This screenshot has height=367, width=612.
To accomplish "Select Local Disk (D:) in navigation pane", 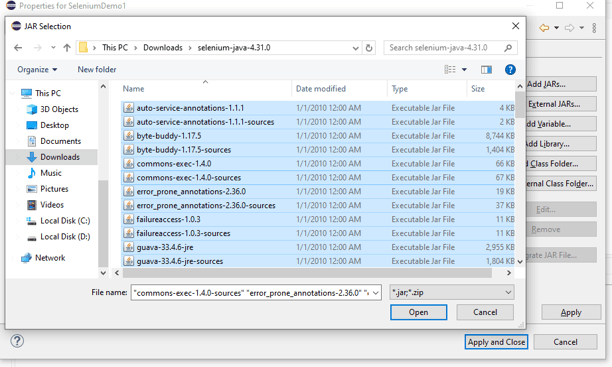I will point(65,237).
